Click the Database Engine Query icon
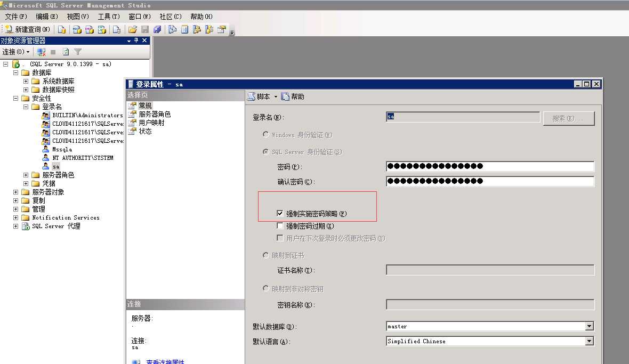Viewport: 629px width, 364px height. click(62, 29)
